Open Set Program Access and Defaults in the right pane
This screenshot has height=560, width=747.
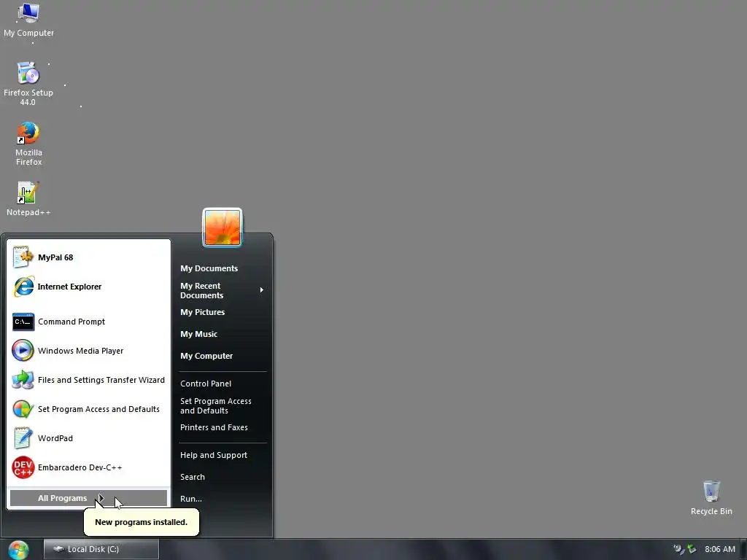222,405
